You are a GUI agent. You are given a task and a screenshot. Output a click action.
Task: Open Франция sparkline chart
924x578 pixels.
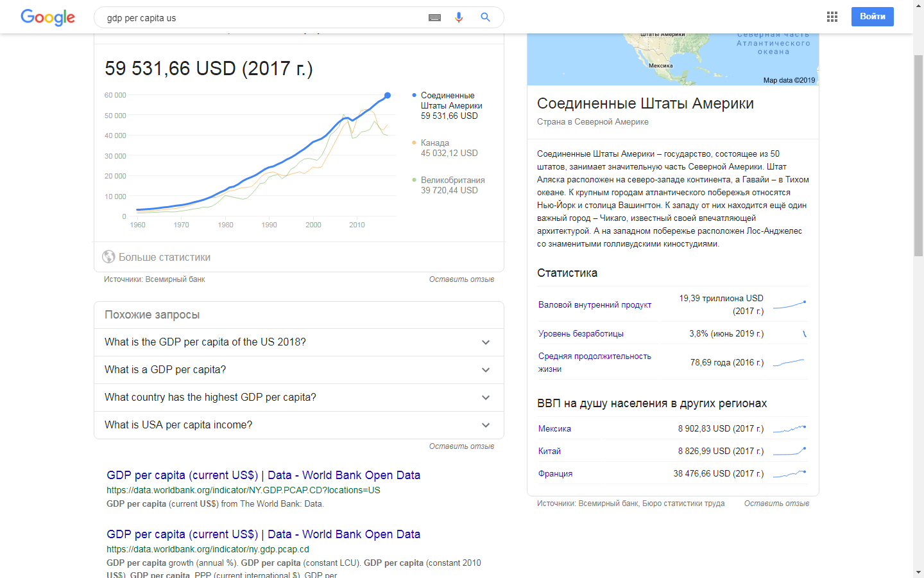(790, 473)
